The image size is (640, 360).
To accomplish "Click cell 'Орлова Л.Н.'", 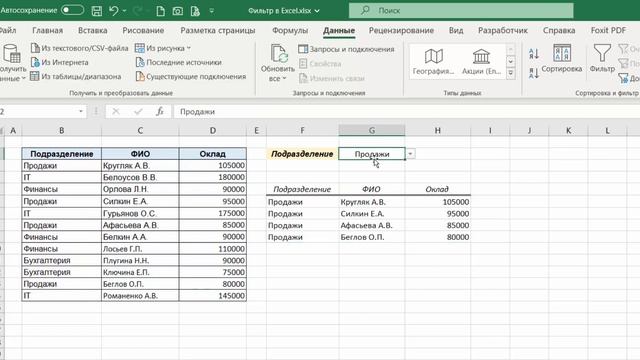I will pyautogui.click(x=140, y=189).
